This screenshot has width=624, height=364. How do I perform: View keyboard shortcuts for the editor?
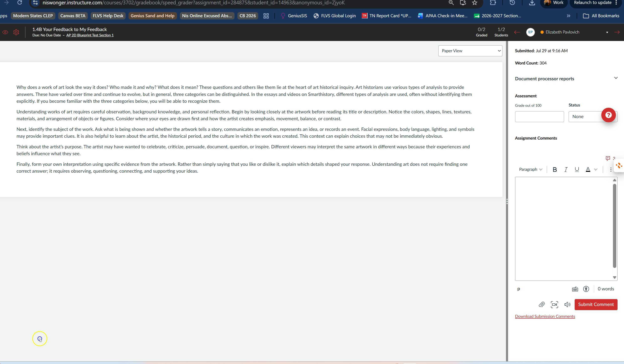[x=575, y=289]
